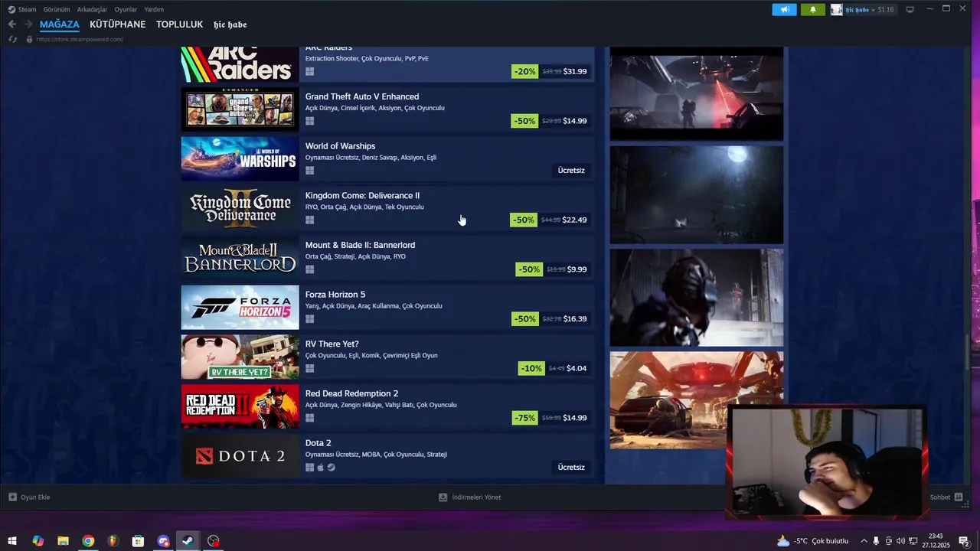Open Discord from the taskbar

(x=163, y=541)
